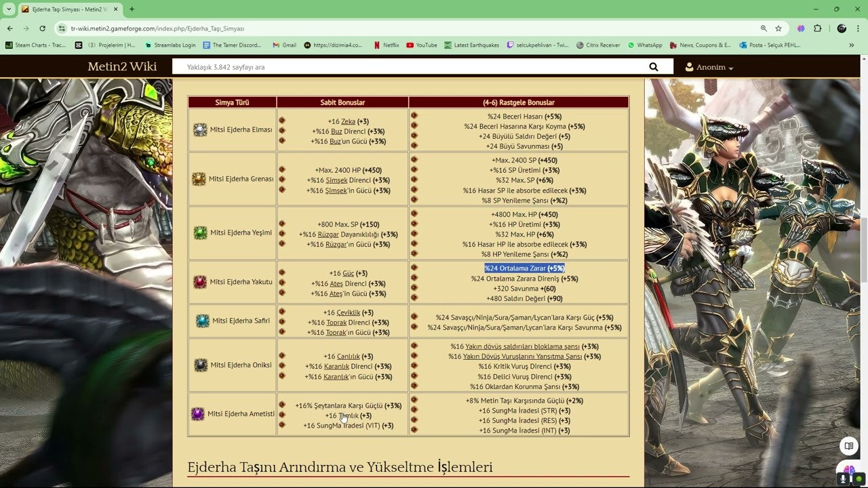Open the selcukpehlivan Twitch bookmark
This screenshot has height=488, width=868.
point(538,45)
